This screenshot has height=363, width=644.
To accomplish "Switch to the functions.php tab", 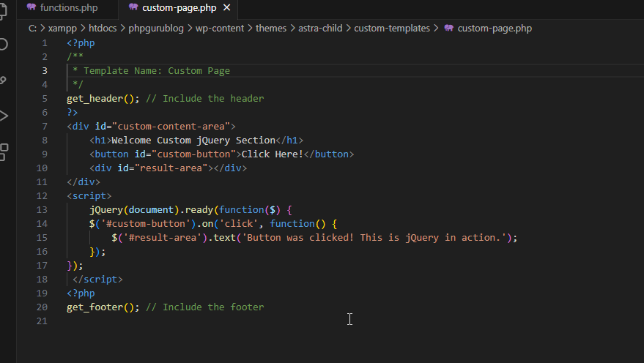I will tap(68, 7).
